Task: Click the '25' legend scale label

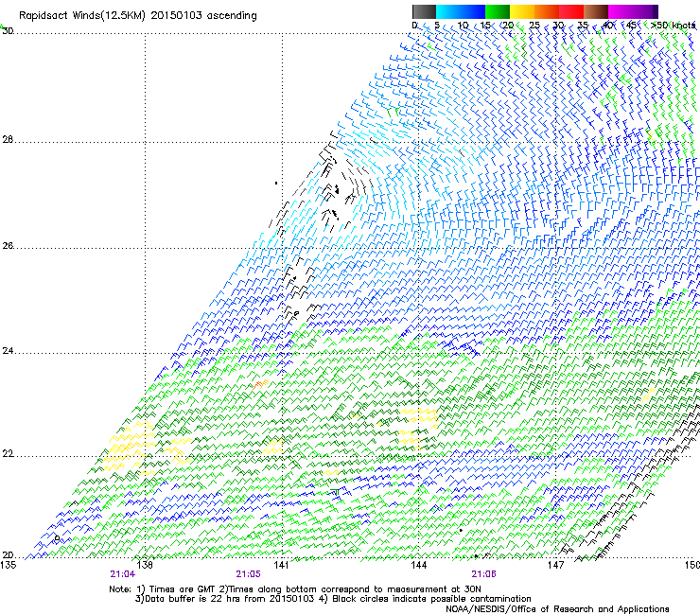Action: pos(534,26)
